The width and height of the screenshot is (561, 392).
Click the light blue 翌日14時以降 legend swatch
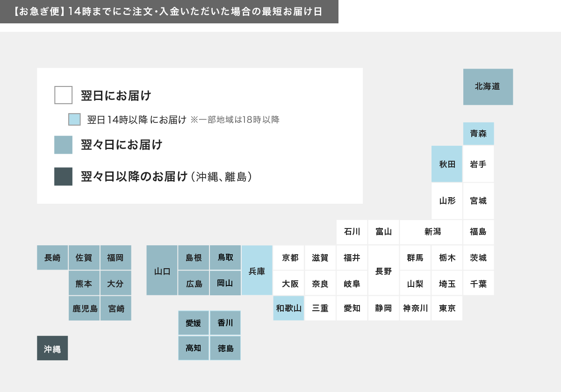(x=74, y=120)
